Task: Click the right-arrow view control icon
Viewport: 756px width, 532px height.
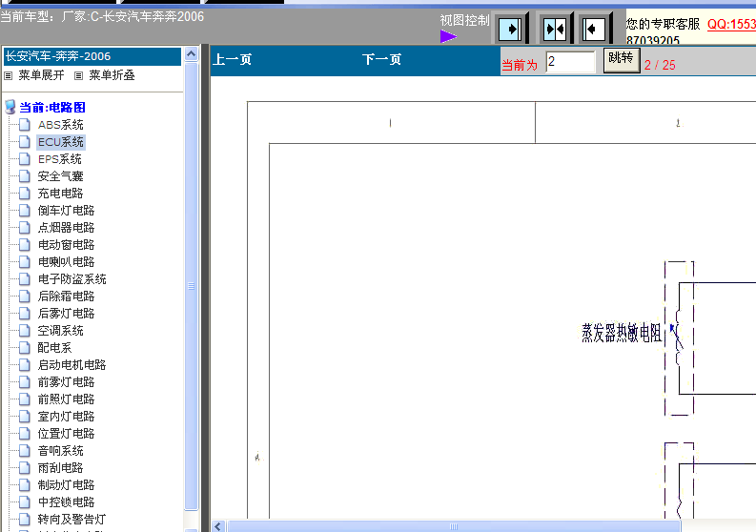Action: (x=510, y=30)
